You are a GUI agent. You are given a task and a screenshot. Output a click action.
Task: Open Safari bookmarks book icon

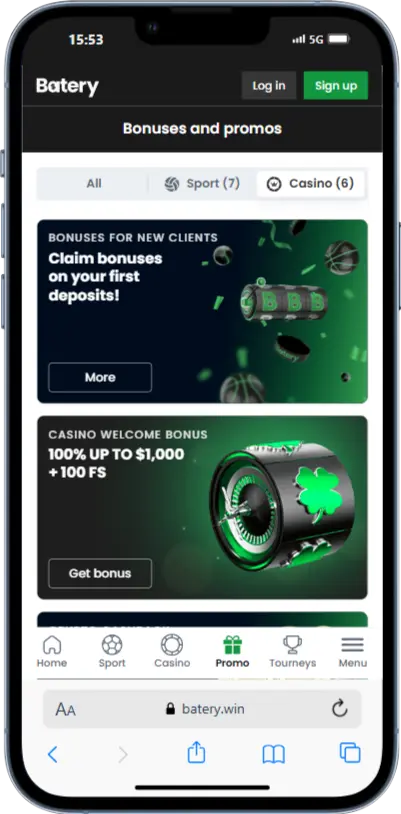274,754
